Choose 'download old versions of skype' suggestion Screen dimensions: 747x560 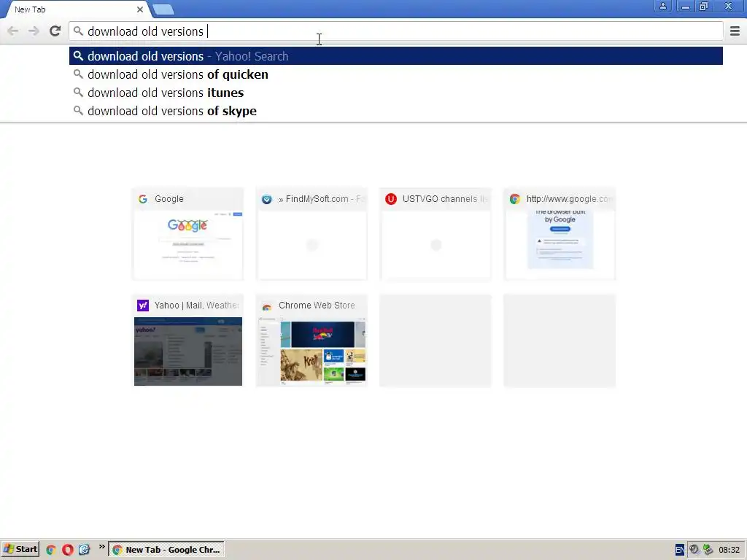(x=396, y=111)
